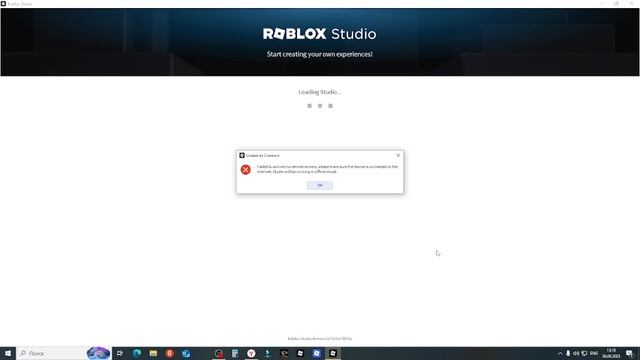Open the blue Roblox Studio taskbar icon

tap(316, 353)
